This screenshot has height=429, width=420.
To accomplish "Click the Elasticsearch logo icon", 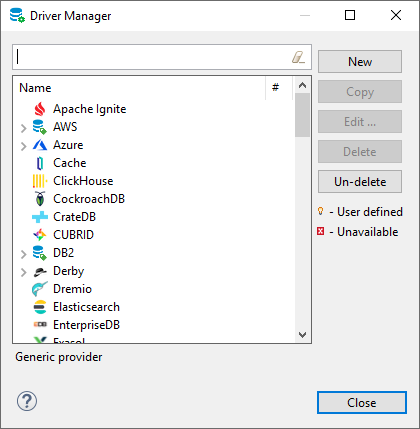I will 40,307.
